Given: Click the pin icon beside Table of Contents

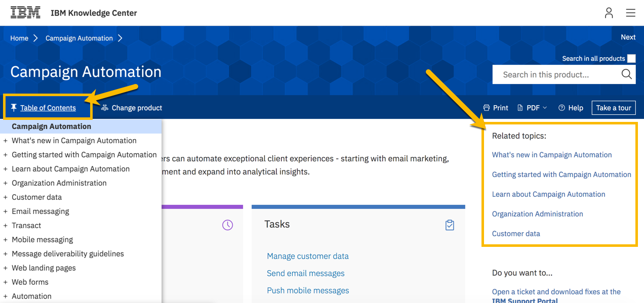Looking at the screenshot, I should tap(14, 108).
